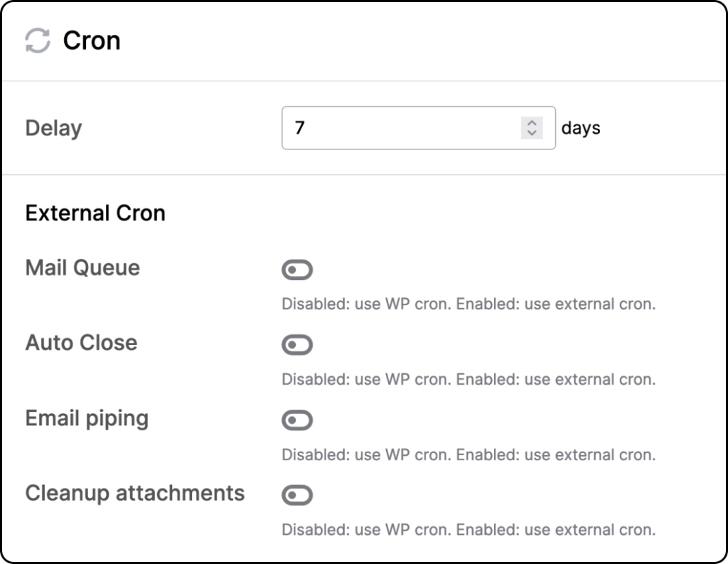728x564 pixels.
Task: Focus the Delay number field showing 7
Action: [418, 128]
